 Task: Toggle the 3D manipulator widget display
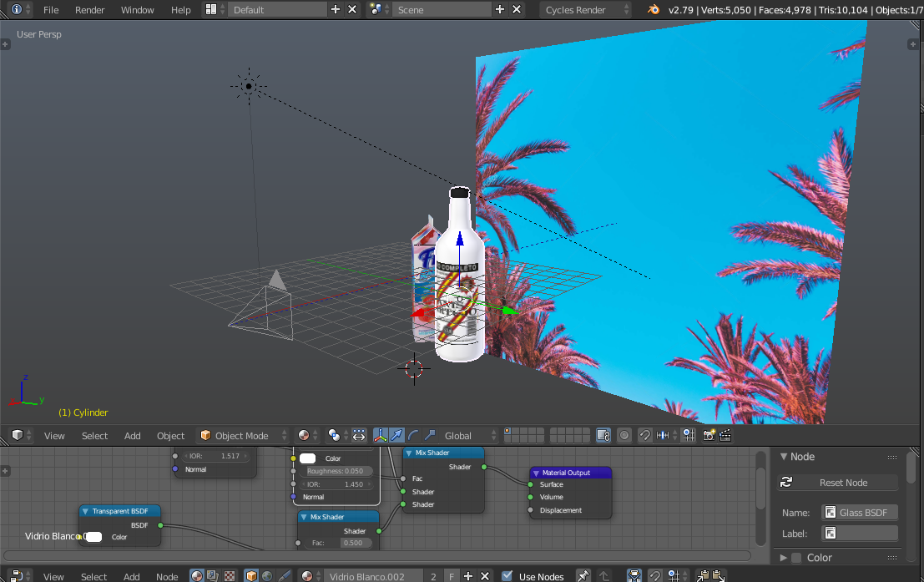point(380,435)
